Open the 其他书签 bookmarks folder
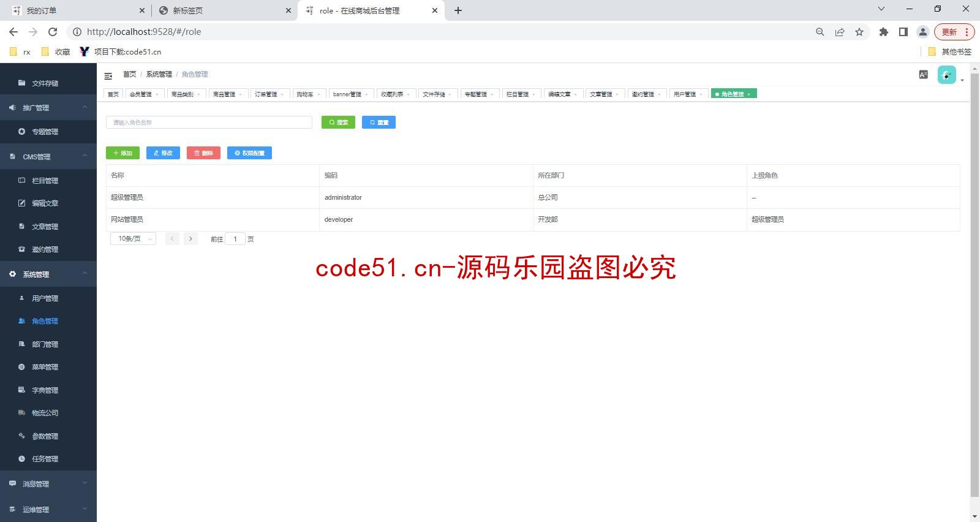This screenshot has width=980, height=522. pos(950,52)
